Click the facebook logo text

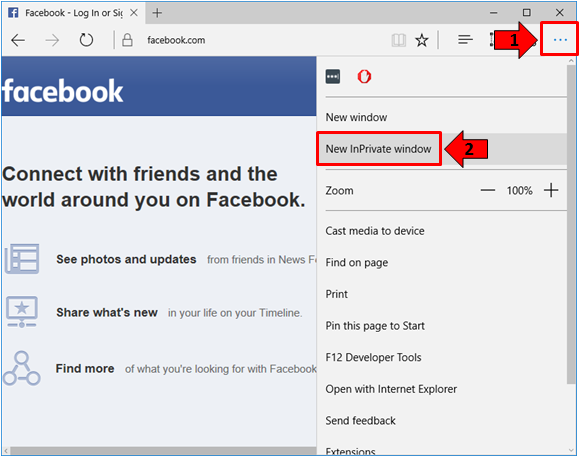63,91
